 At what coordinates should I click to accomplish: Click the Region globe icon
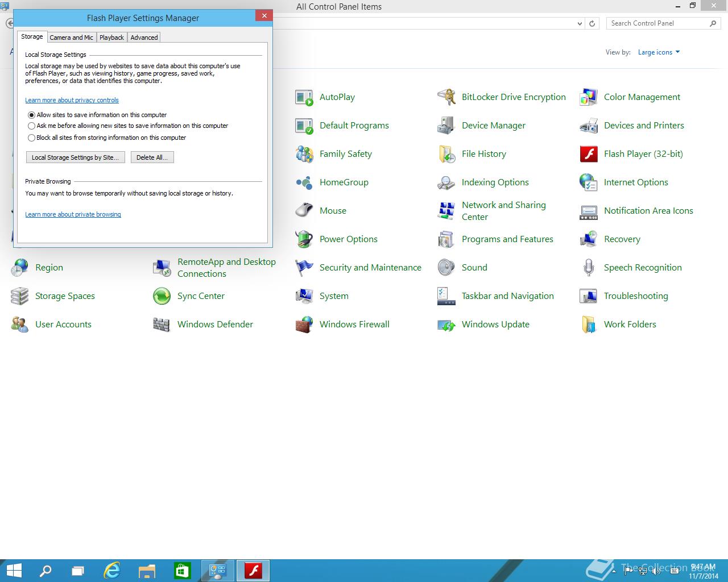20,268
